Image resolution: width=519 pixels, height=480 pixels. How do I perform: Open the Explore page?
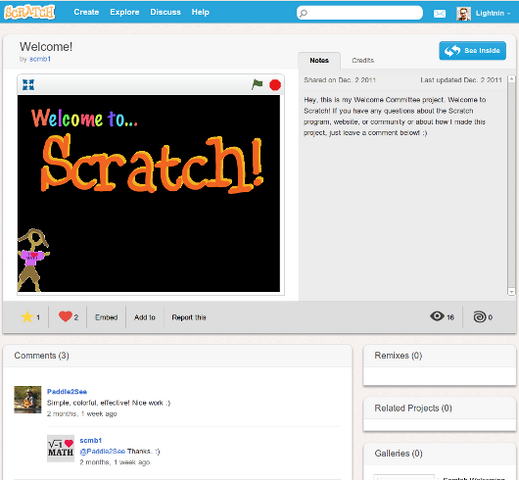coord(125,12)
